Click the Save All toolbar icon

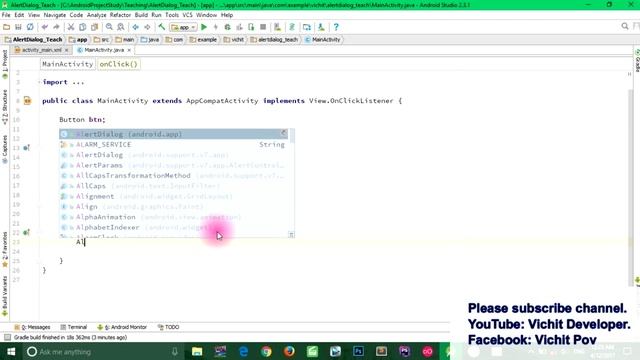(18, 27)
